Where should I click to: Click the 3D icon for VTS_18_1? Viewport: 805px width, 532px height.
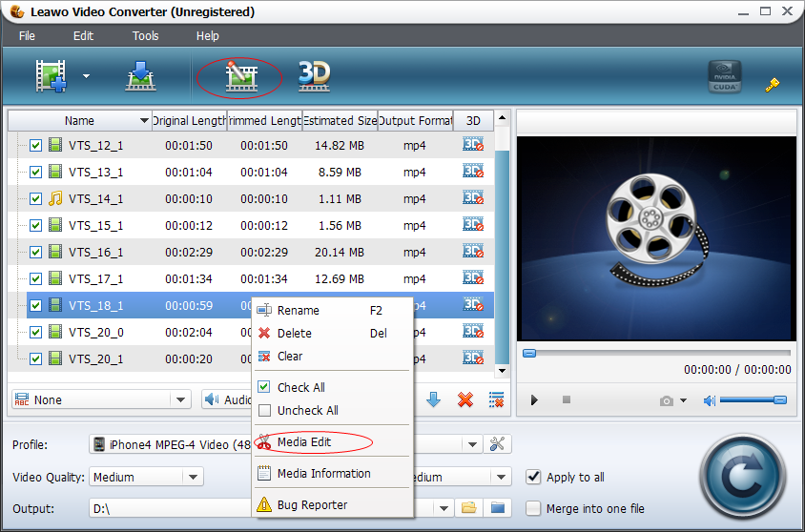473,304
